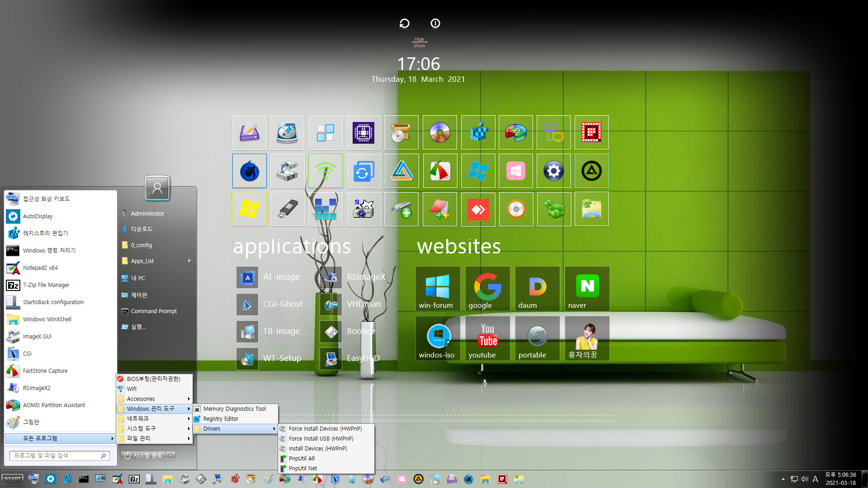Screen dimensions: 868x488
Task: Click the Show label above the clock
Action: (420, 46)
